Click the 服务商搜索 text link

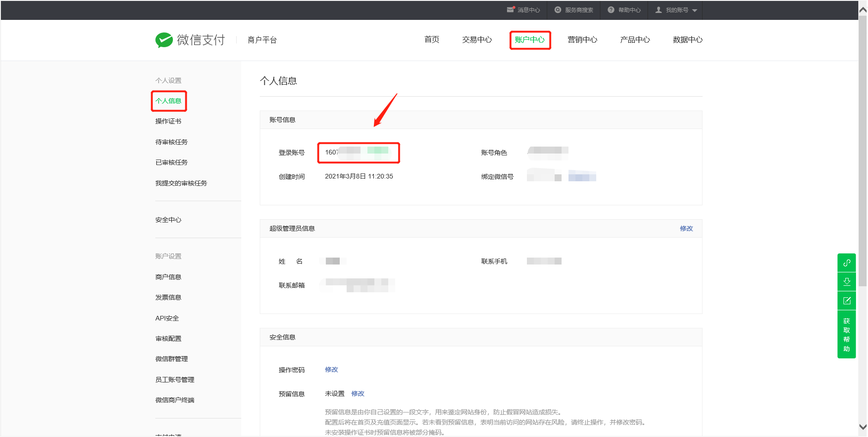(579, 10)
